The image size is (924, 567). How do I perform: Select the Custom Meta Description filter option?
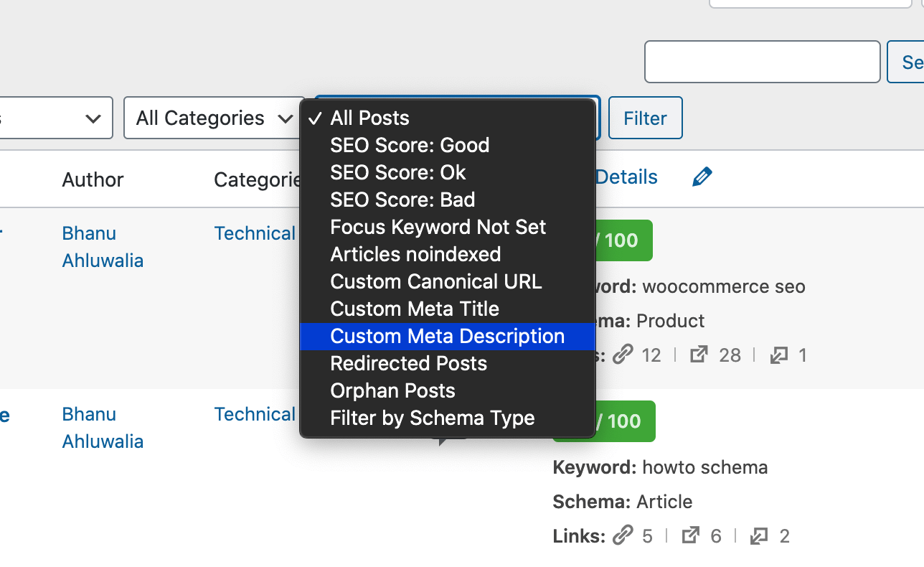[x=447, y=336]
